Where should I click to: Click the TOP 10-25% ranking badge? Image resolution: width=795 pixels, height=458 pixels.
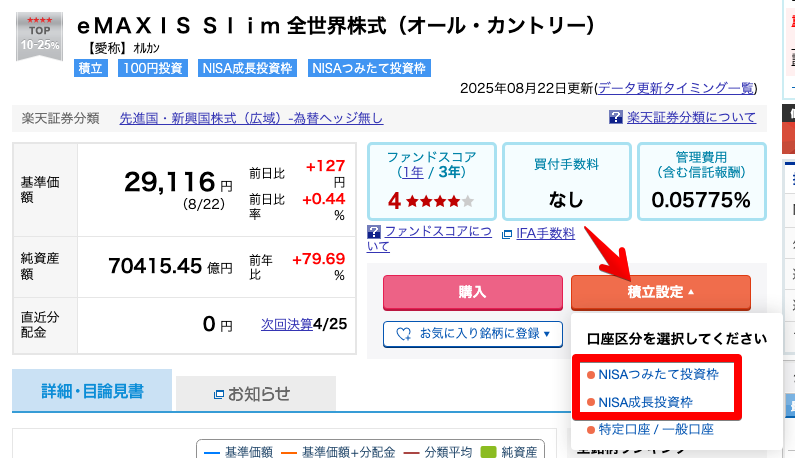coord(40,36)
